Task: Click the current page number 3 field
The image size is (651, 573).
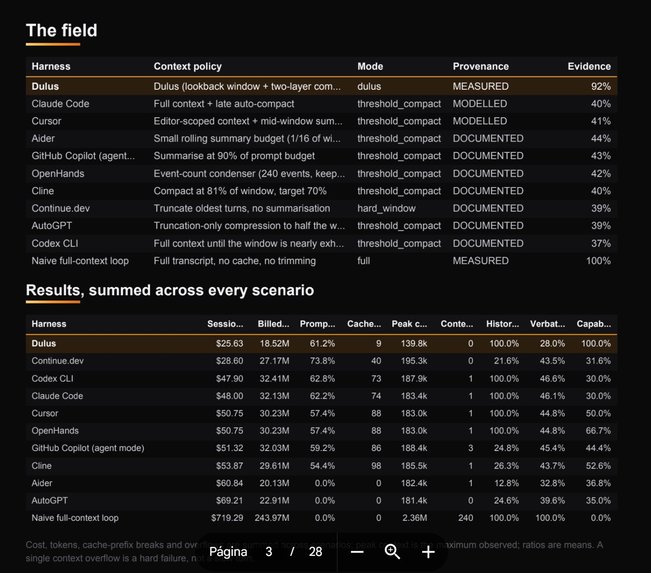Action: 269,551
